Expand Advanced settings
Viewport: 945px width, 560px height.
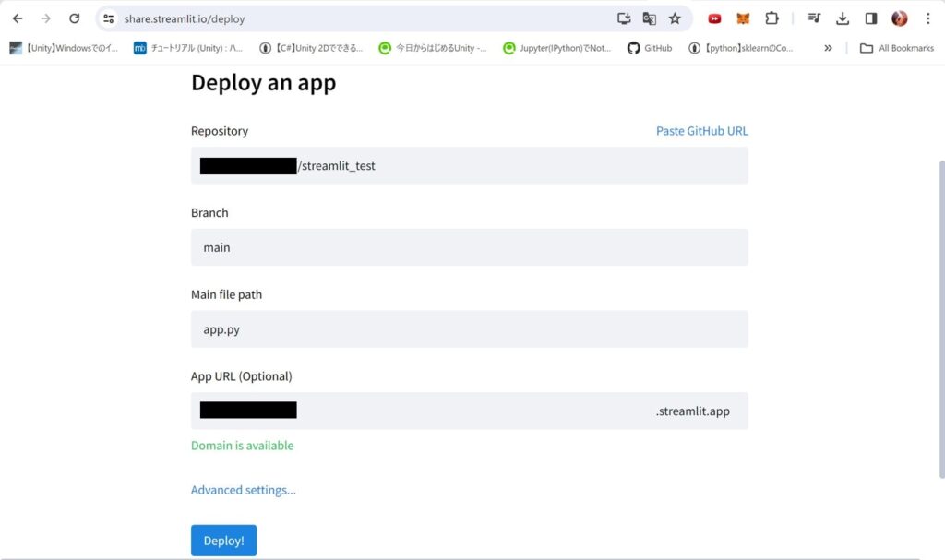click(x=244, y=490)
